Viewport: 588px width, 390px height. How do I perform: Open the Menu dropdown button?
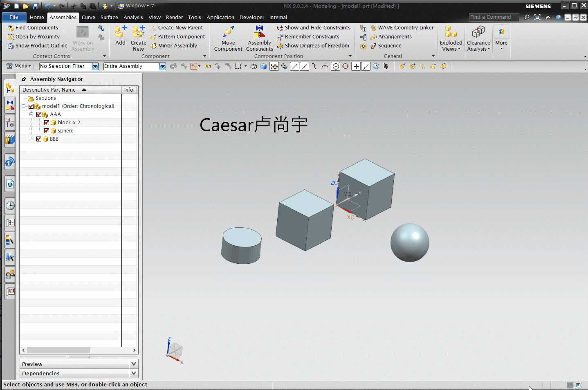tap(19, 66)
